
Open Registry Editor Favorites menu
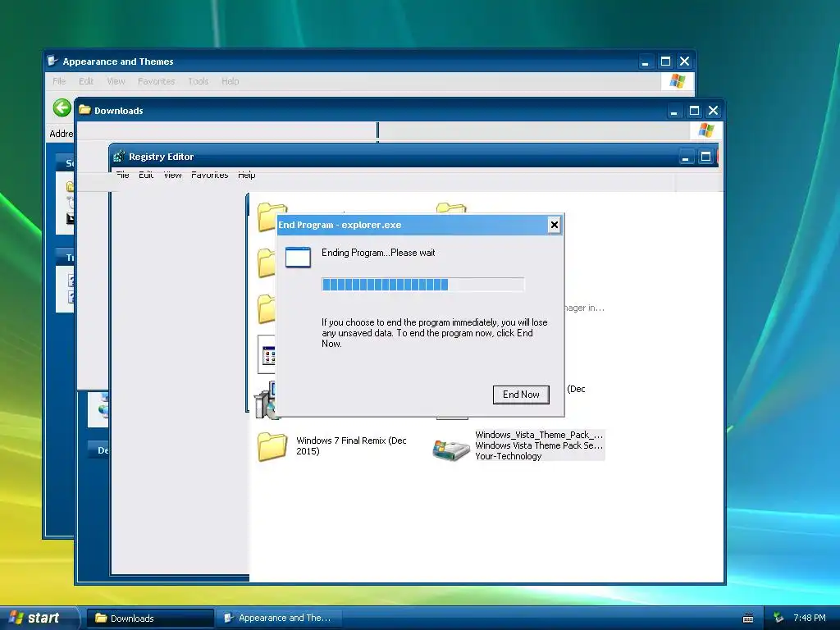tap(209, 175)
